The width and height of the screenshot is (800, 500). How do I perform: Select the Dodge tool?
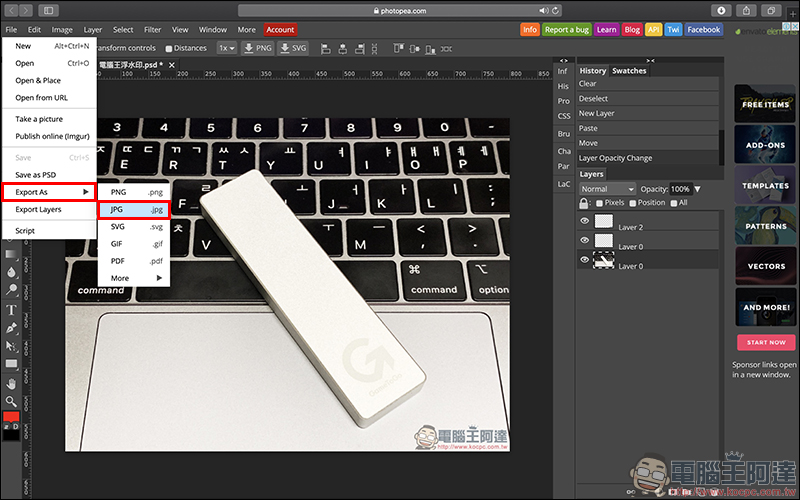(x=11, y=290)
